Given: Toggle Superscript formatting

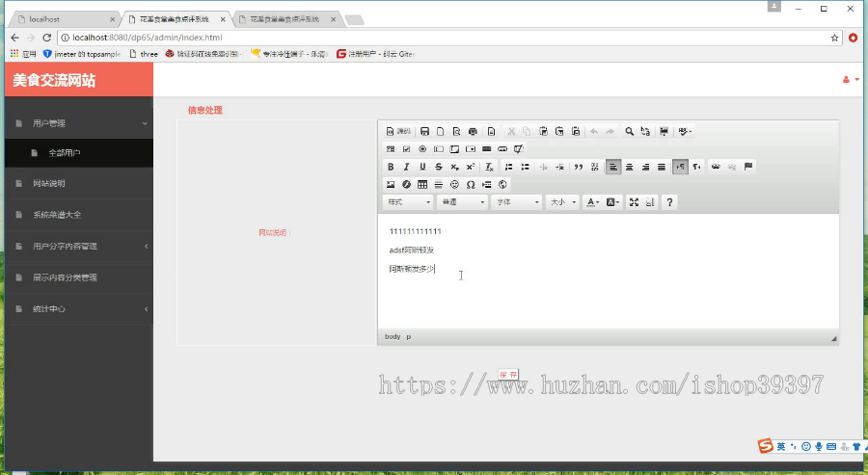Looking at the screenshot, I should point(471,167).
